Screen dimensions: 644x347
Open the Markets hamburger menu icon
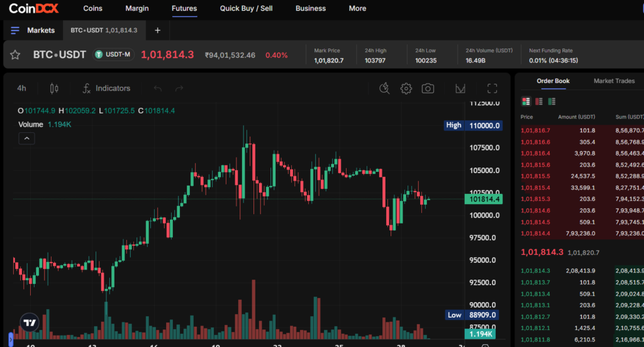click(15, 30)
